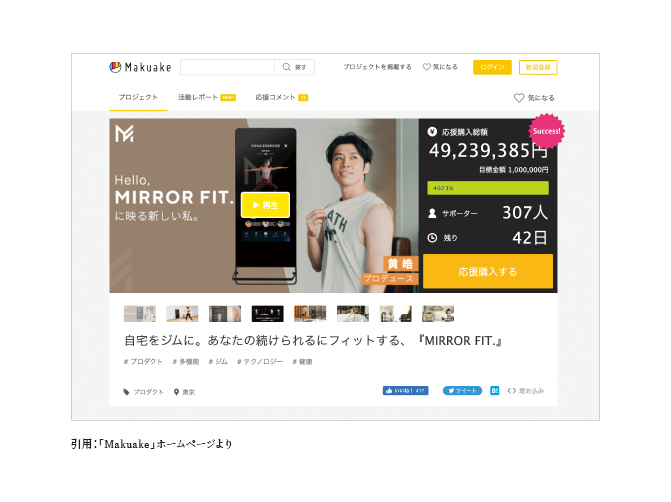Click the green funding progress bar
The height and width of the screenshot is (502, 671).
tap(488, 188)
